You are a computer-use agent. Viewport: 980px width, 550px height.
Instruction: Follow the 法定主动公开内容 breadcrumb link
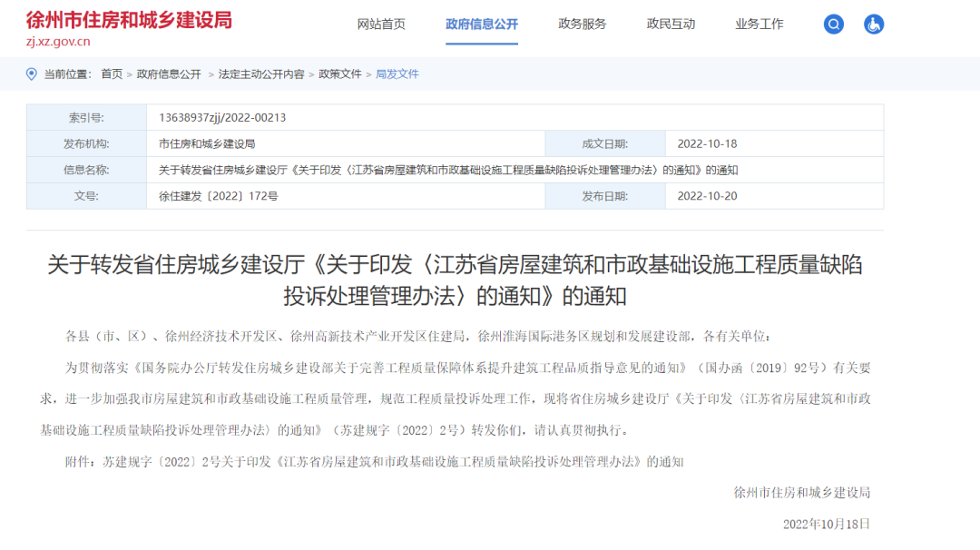[261, 74]
